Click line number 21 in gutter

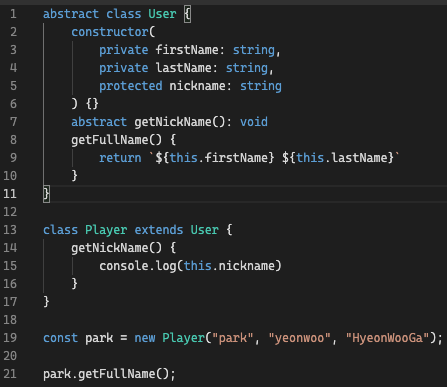point(10,374)
